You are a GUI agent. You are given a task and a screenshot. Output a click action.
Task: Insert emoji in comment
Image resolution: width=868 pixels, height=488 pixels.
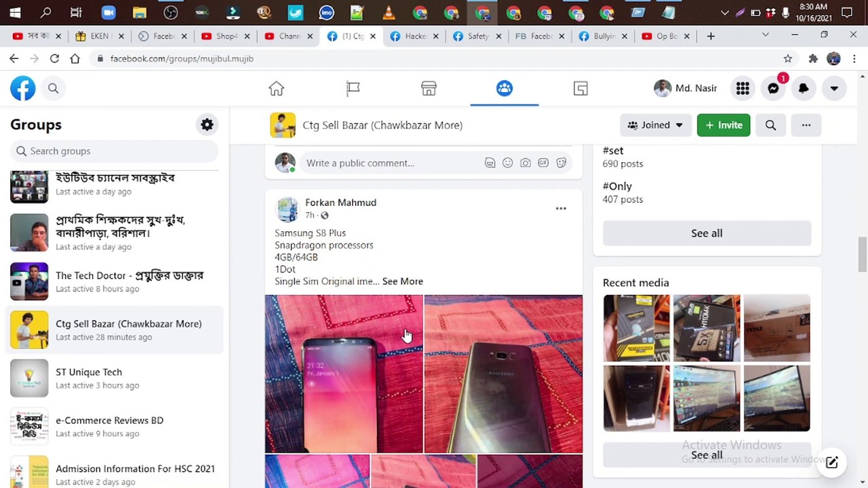coord(507,163)
